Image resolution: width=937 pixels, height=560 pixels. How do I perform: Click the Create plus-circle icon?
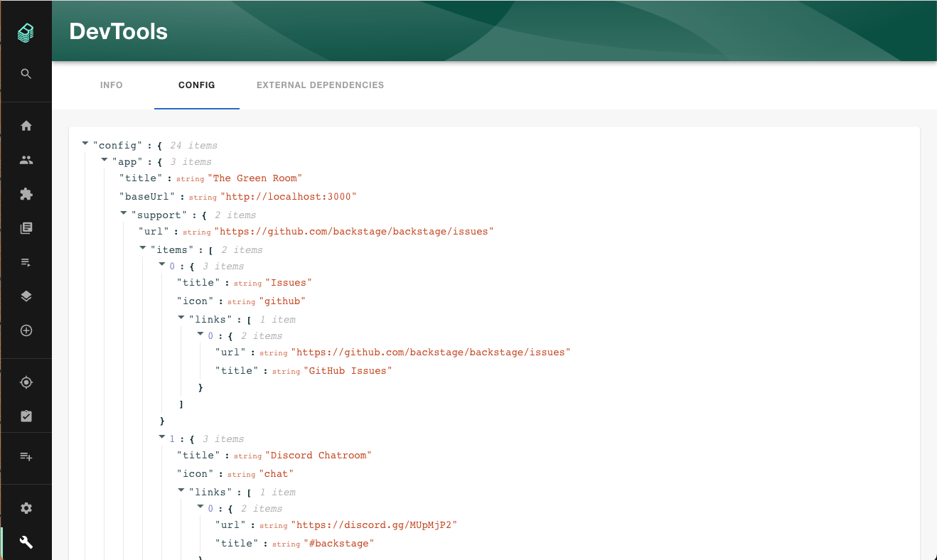tap(26, 330)
